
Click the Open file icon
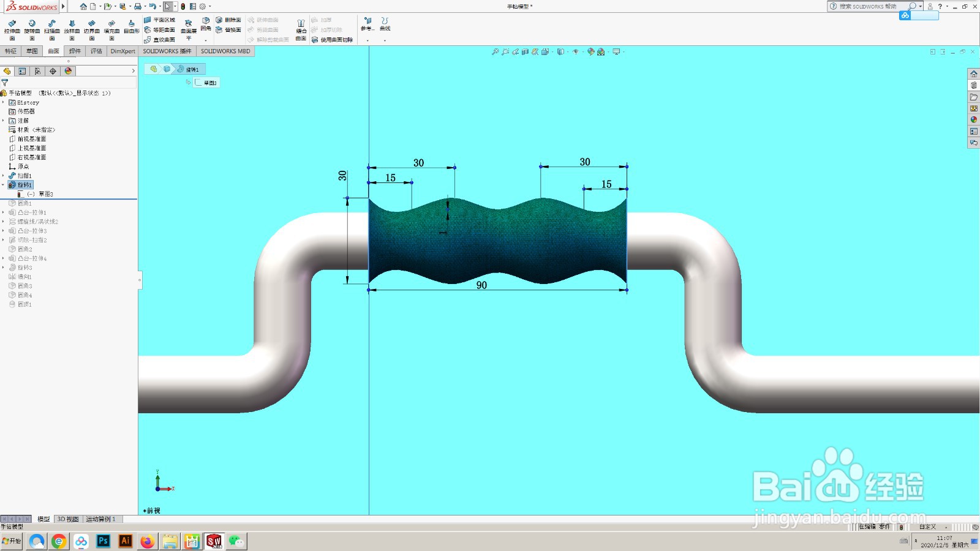(107, 7)
